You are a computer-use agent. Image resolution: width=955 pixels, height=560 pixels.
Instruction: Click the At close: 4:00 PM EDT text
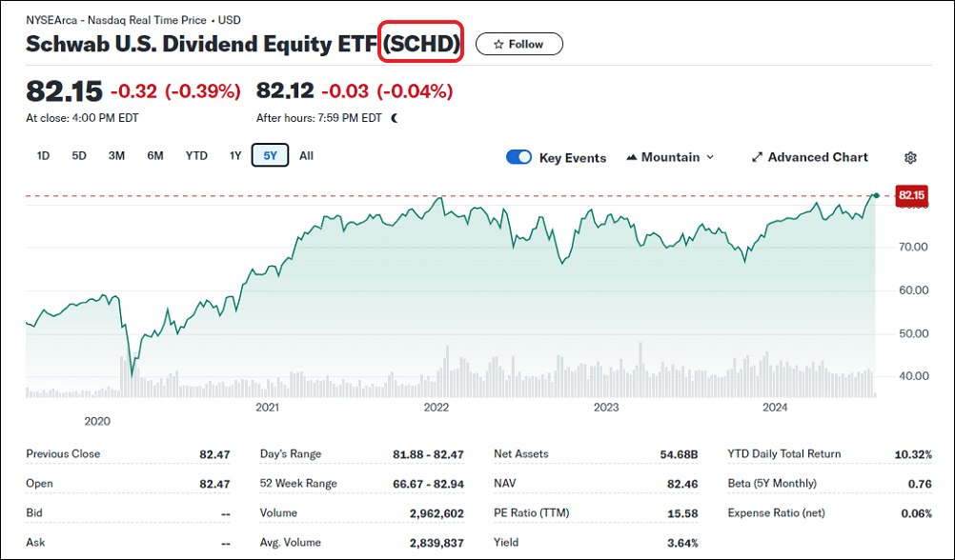[x=82, y=118]
